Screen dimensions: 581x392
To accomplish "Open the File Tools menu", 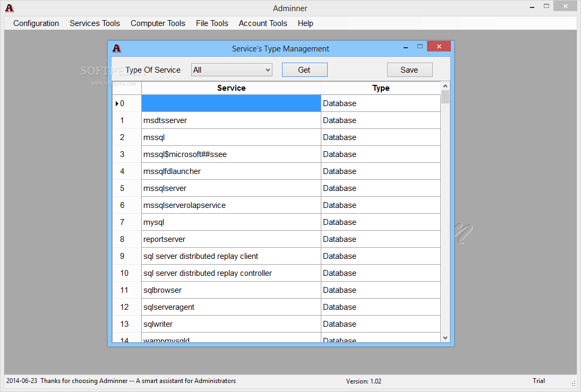I will tap(212, 23).
